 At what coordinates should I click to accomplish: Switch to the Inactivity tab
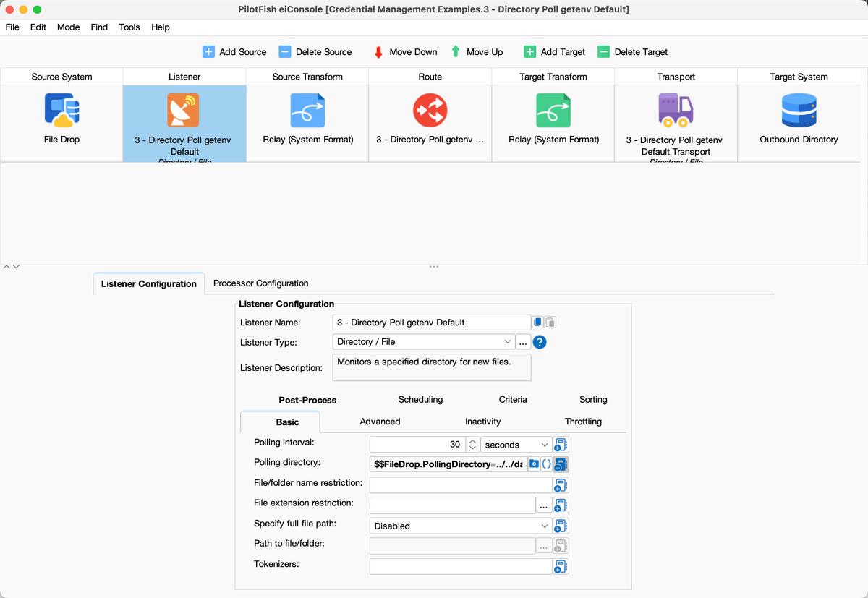(x=482, y=422)
